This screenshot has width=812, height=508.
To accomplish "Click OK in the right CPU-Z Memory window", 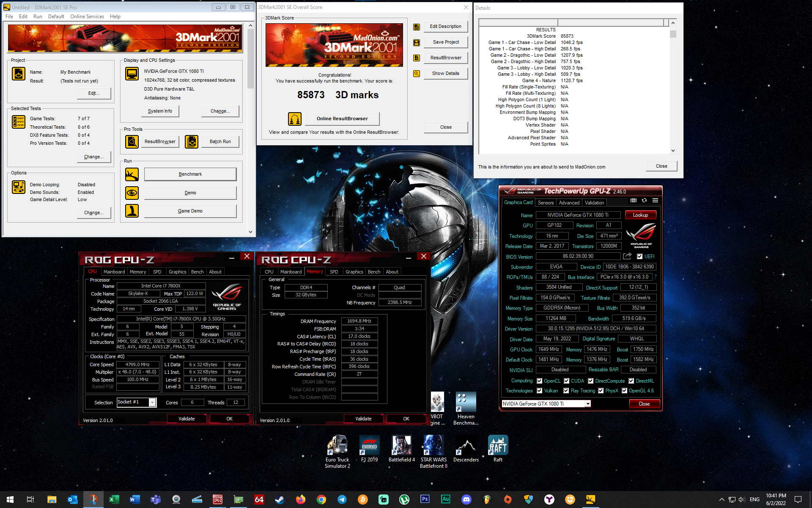I will point(406,419).
